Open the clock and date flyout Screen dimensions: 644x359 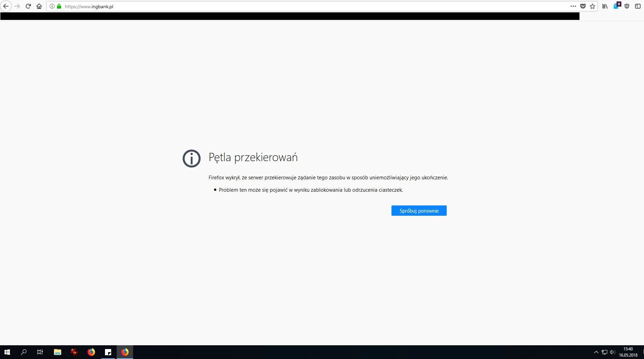pos(628,352)
